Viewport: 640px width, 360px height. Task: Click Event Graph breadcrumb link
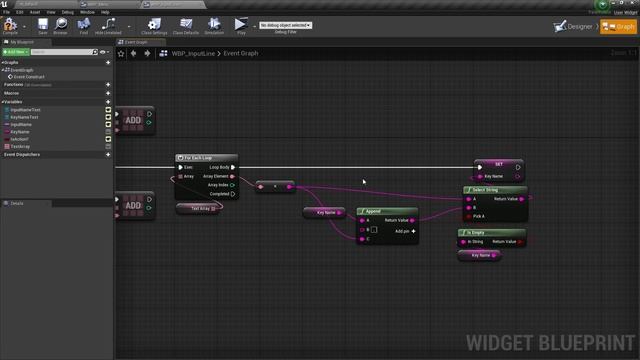tap(240, 53)
